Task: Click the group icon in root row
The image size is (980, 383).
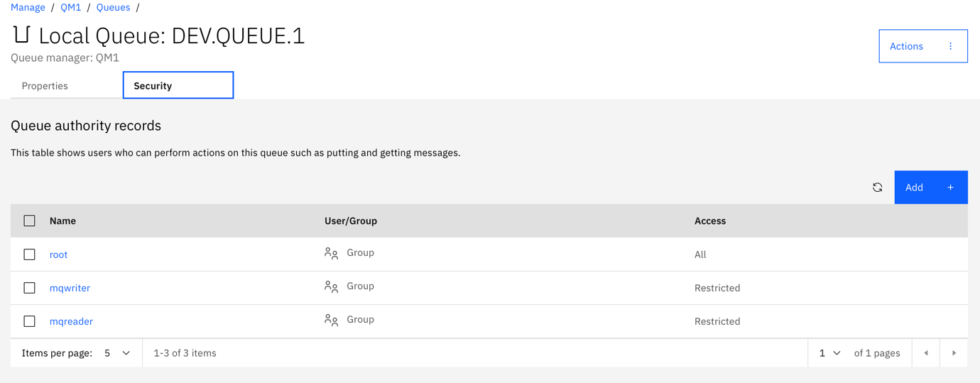Action: pyautogui.click(x=331, y=254)
